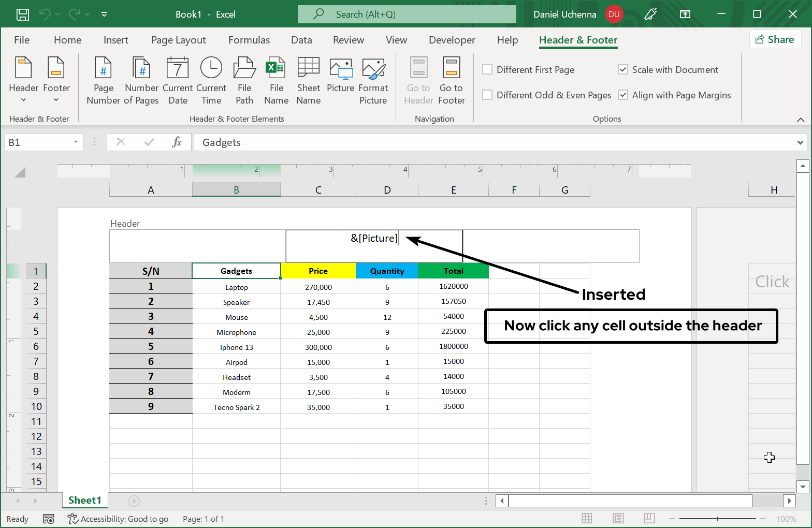Image resolution: width=812 pixels, height=528 pixels.
Task: Uncheck Scale with Document option
Action: [623, 70]
